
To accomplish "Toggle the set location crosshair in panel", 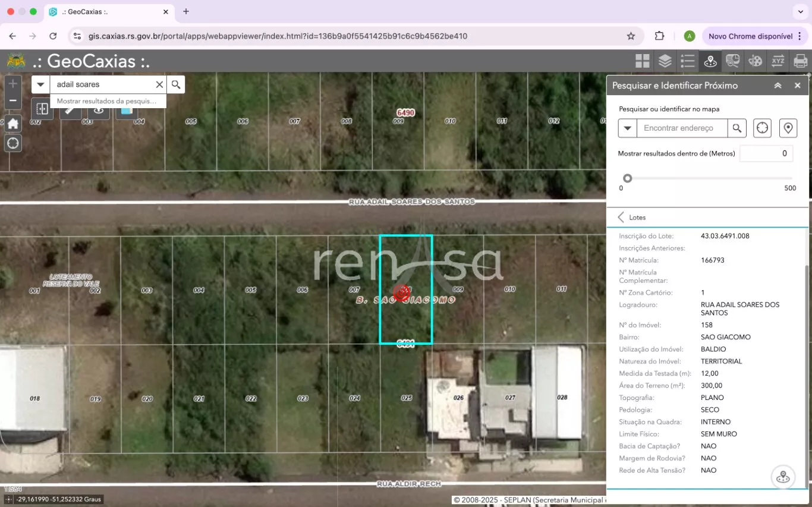I will coord(762,128).
